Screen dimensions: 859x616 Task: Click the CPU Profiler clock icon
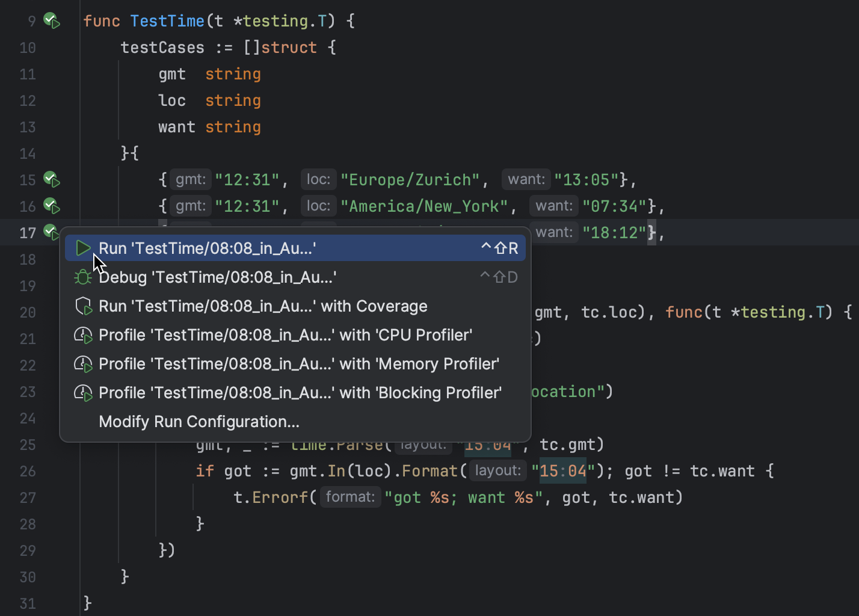[83, 334]
